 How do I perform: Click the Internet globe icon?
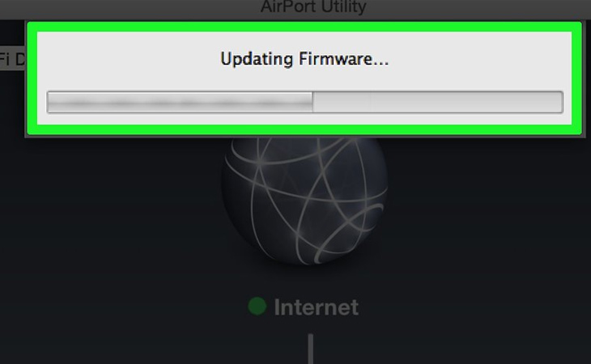point(304,200)
